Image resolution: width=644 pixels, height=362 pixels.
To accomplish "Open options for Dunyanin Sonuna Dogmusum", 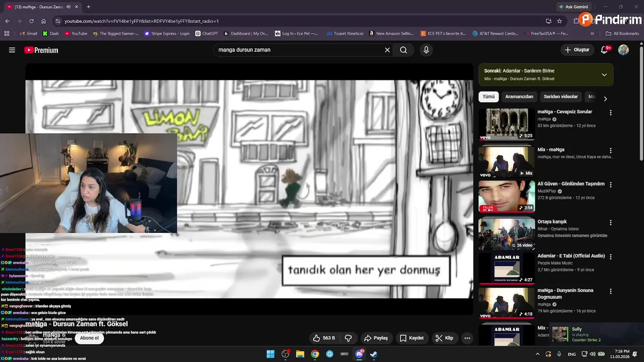I will click(x=611, y=291).
